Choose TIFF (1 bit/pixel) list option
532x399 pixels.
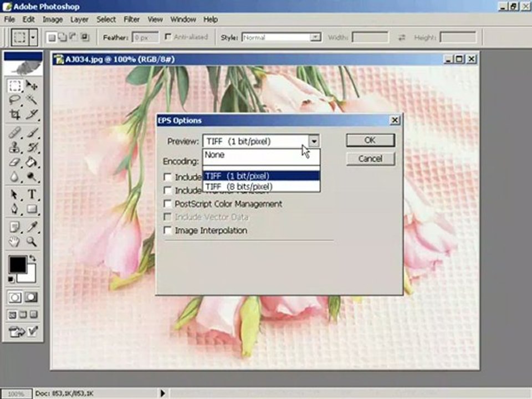click(x=261, y=176)
